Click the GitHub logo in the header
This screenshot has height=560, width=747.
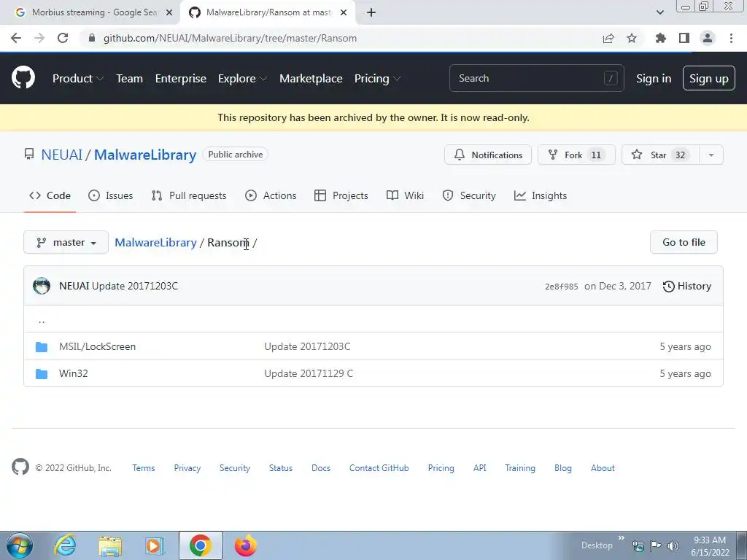click(23, 77)
